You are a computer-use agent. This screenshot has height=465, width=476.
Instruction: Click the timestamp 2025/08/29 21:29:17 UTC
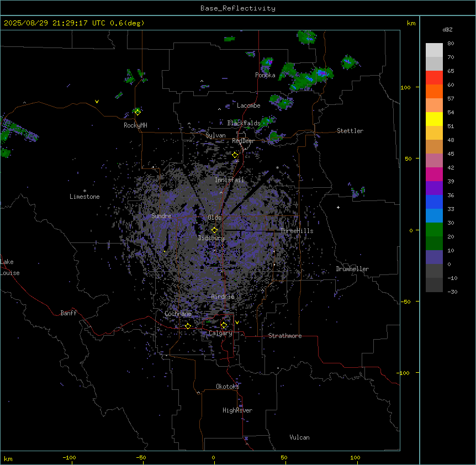(x=54, y=23)
